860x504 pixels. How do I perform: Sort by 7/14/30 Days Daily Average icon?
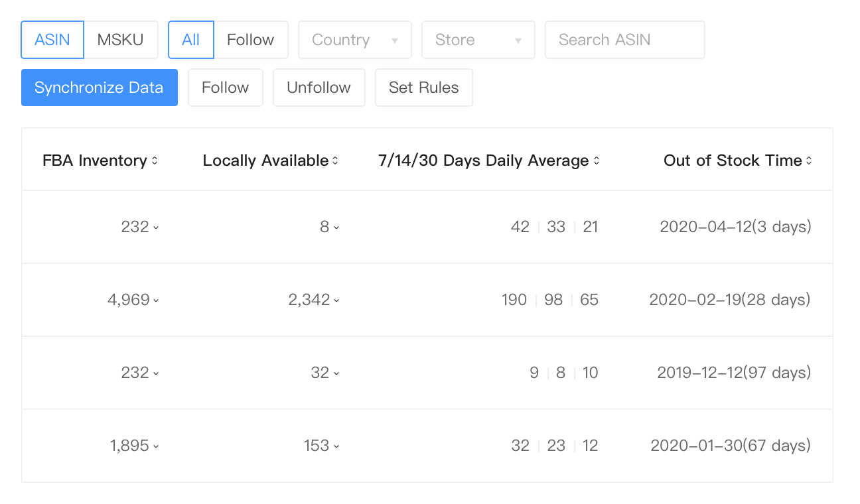click(x=597, y=160)
